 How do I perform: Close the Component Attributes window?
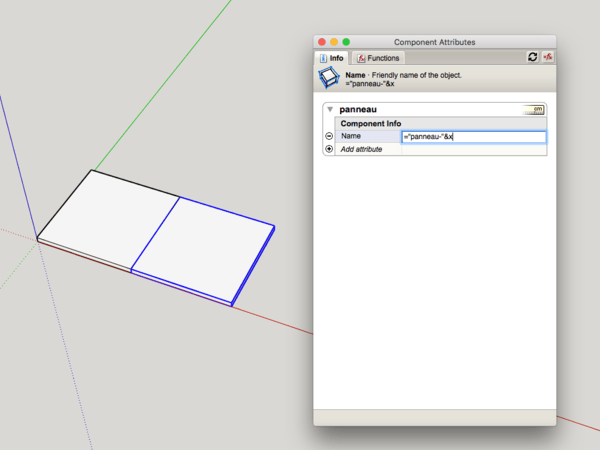pos(322,42)
